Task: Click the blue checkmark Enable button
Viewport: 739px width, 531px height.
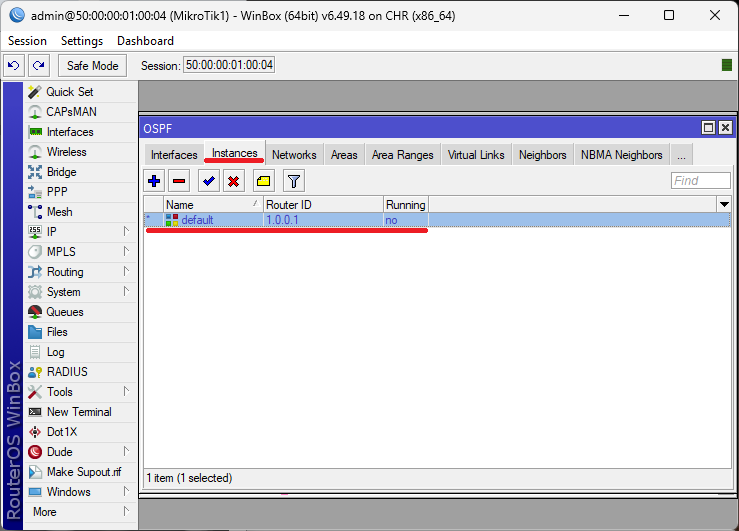Action: point(208,181)
